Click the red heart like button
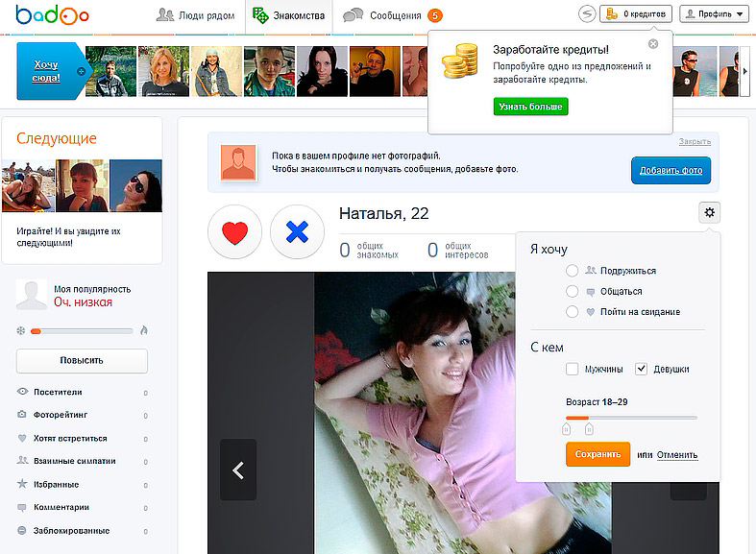This screenshot has height=554, width=756. click(x=234, y=232)
